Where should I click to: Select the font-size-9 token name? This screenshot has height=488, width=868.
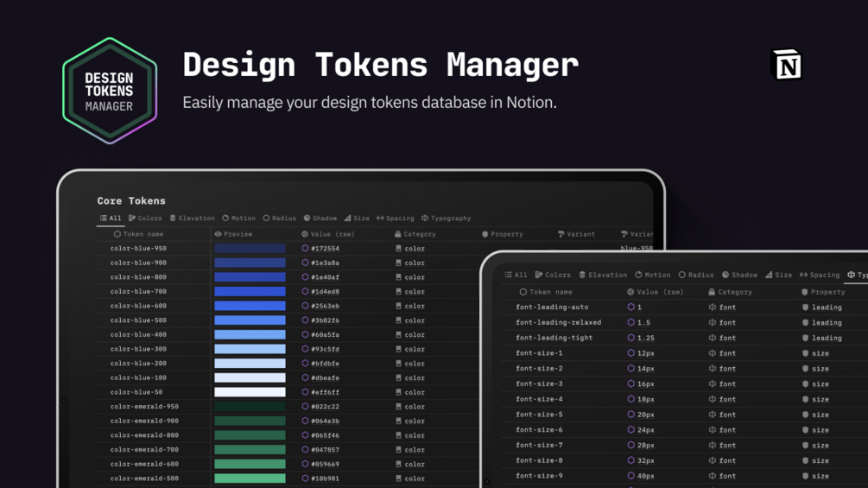539,476
